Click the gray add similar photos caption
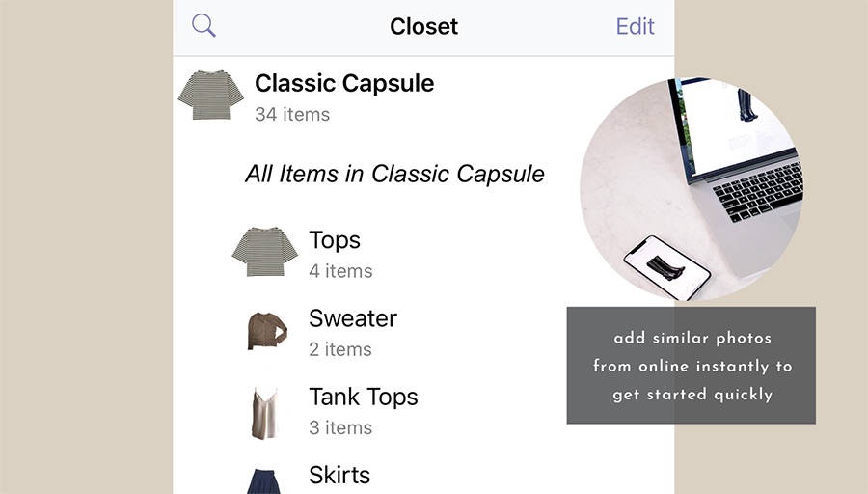Image resolution: width=868 pixels, height=494 pixels. pos(691,366)
